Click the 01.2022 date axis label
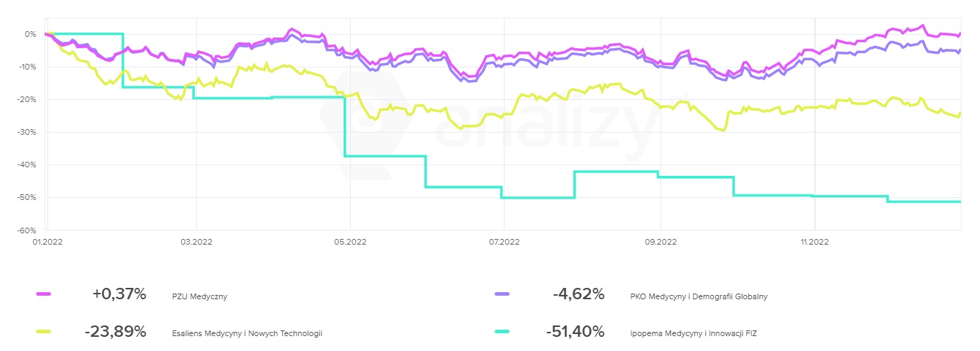The image size is (980, 351). 44,241
